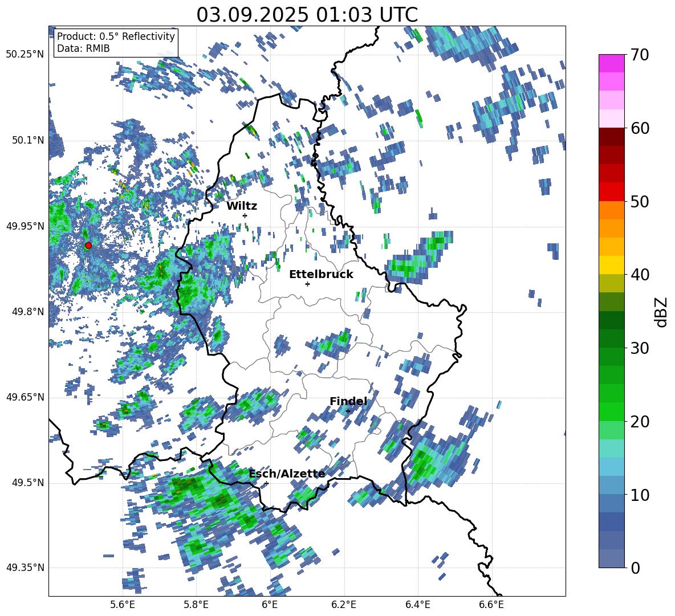Click the red radar site marker
675x616 pixels.
(x=88, y=246)
